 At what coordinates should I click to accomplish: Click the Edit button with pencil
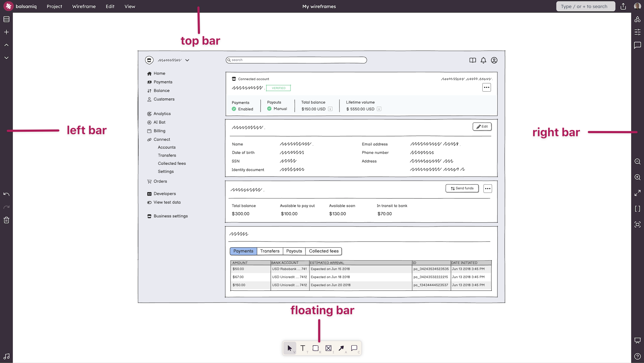482,127
